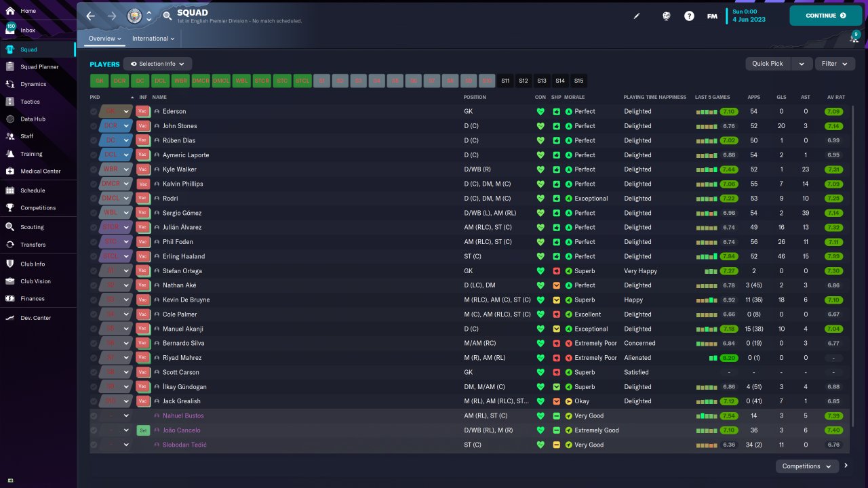The width and height of the screenshot is (868, 488).
Task: Open Training via its sidebar icon
Action: 10,154
